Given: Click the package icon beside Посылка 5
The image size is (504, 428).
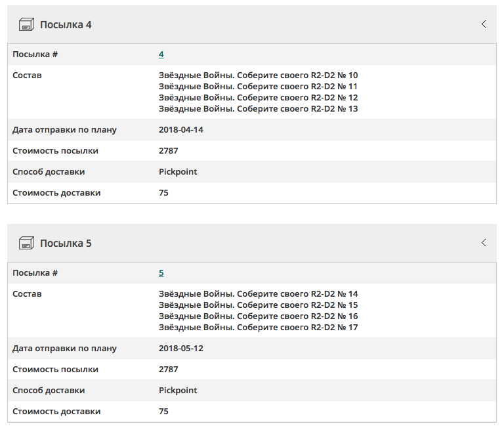Looking at the screenshot, I should coord(26,244).
